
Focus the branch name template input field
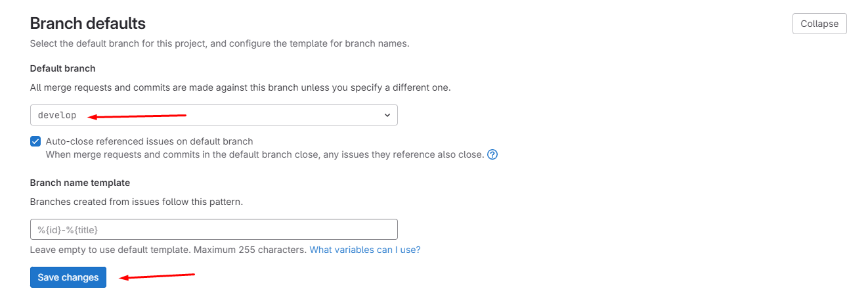pyautogui.click(x=213, y=229)
